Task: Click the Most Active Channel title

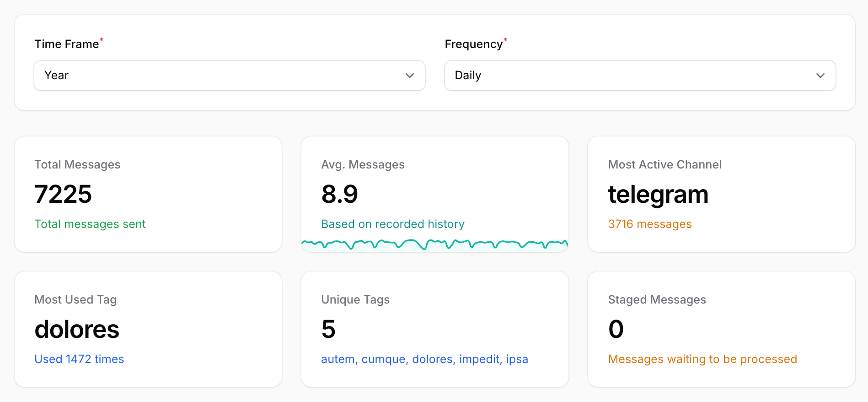Action: 665,164
